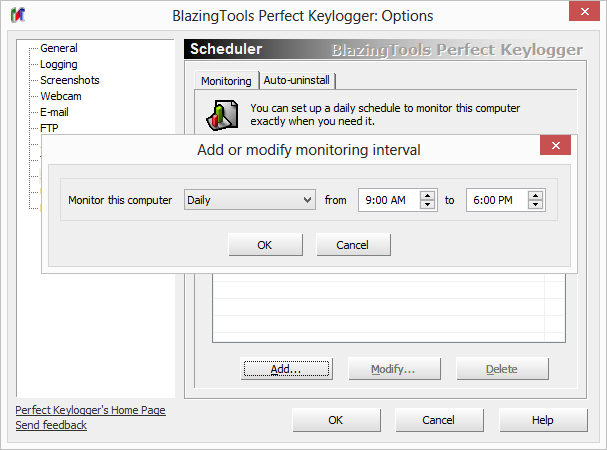
Task: Close the monitoring interval dialog
Action: pyautogui.click(x=554, y=147)
